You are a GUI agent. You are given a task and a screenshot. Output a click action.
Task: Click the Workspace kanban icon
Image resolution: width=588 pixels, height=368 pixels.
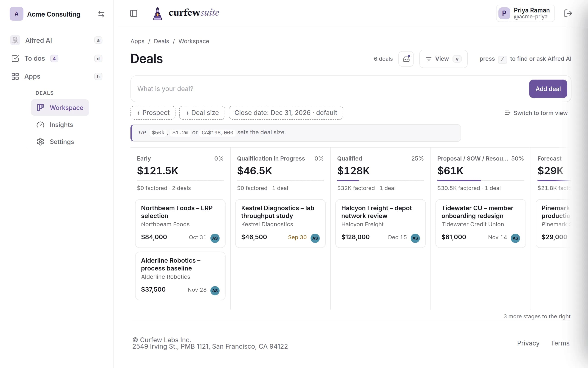(x=40, y=108)
